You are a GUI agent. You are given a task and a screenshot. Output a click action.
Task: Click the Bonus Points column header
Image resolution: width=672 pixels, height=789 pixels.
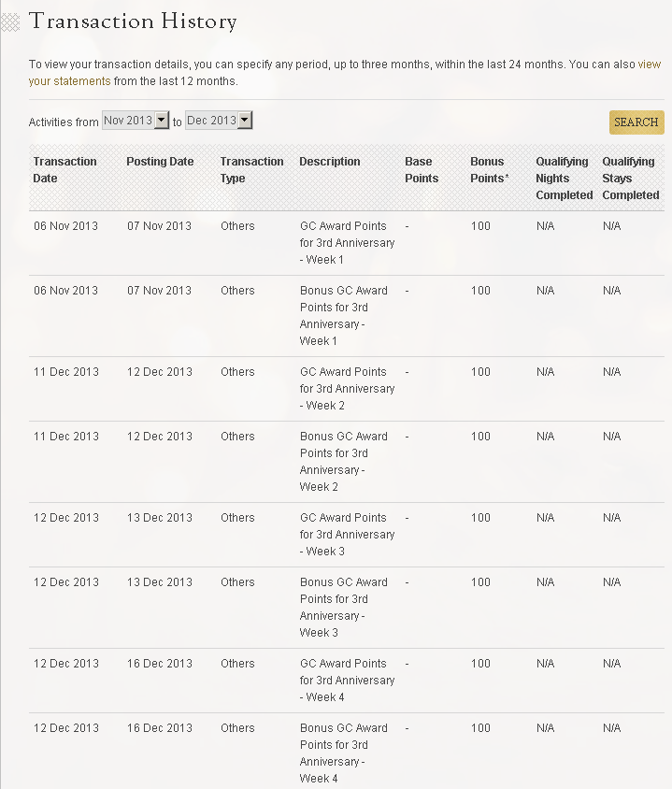[488, 169]
